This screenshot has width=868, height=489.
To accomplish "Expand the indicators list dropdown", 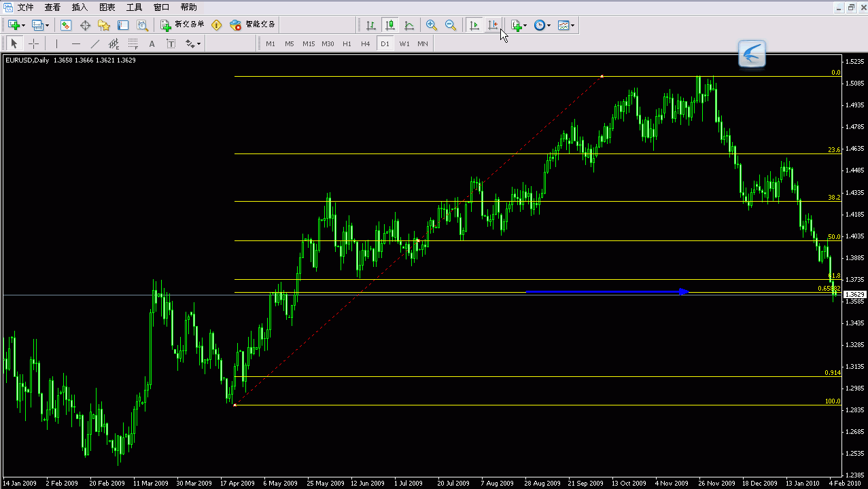I will pos(525,25).
